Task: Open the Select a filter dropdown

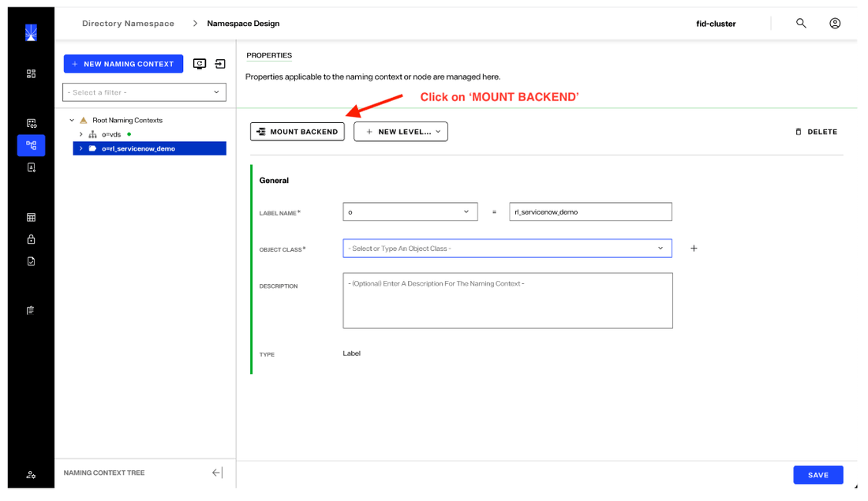Action: [144, 92]
